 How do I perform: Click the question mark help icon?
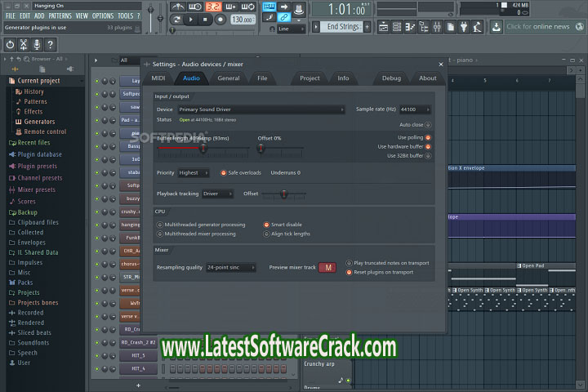[51, 44]
